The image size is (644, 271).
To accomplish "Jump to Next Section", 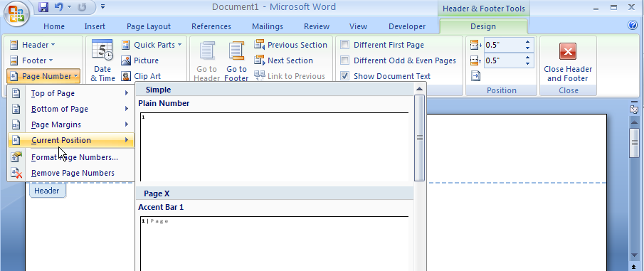I will click(x=283, y=60).
